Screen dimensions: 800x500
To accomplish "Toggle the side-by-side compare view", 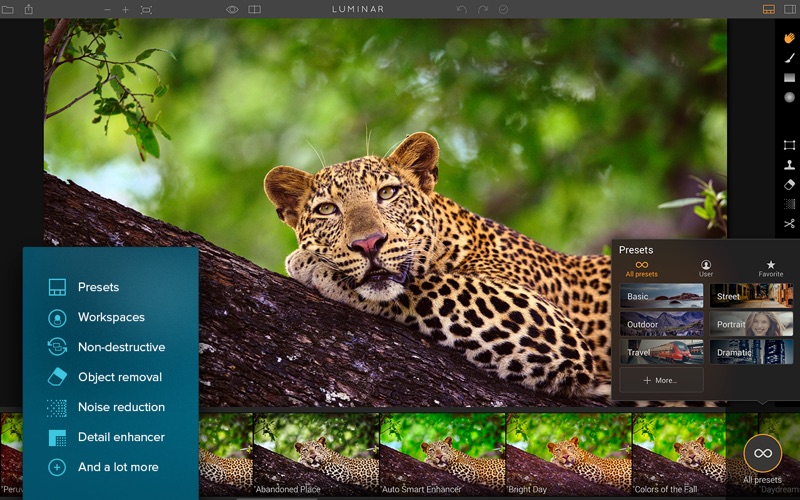I will click(254, 9).
